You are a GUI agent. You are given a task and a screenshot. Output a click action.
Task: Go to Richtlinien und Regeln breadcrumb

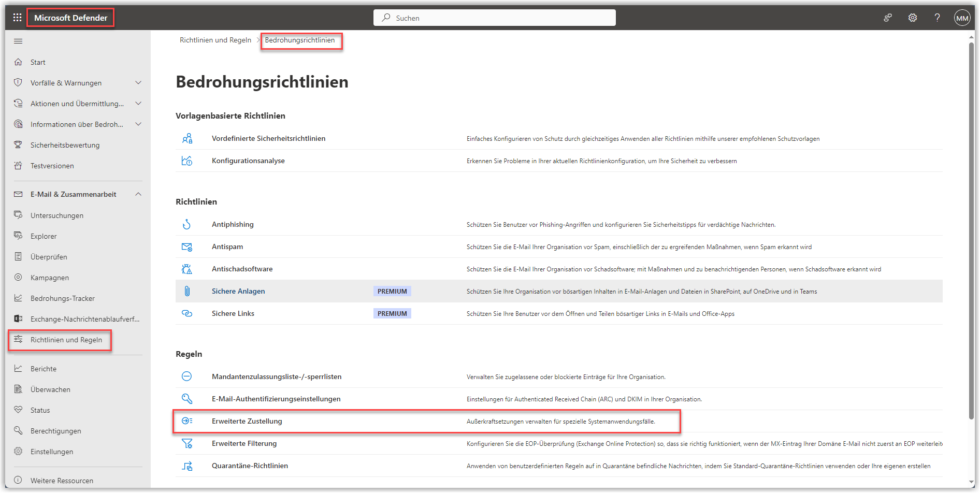pos(215,40)
